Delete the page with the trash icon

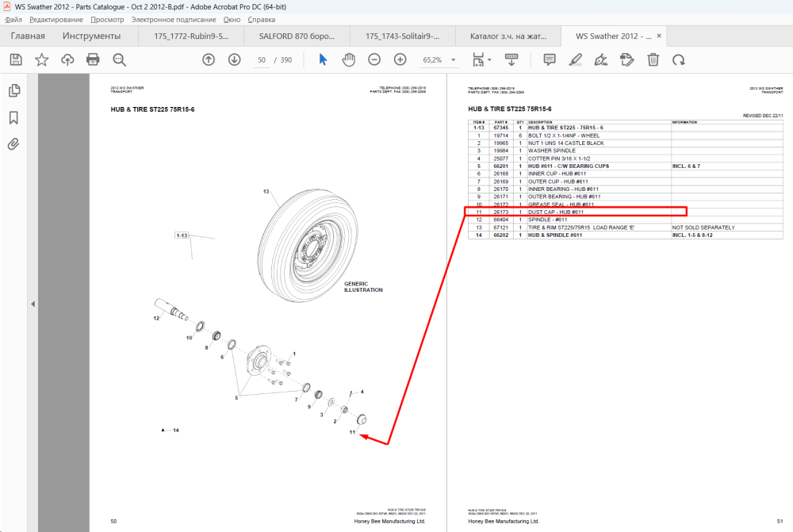click(653, 59)
